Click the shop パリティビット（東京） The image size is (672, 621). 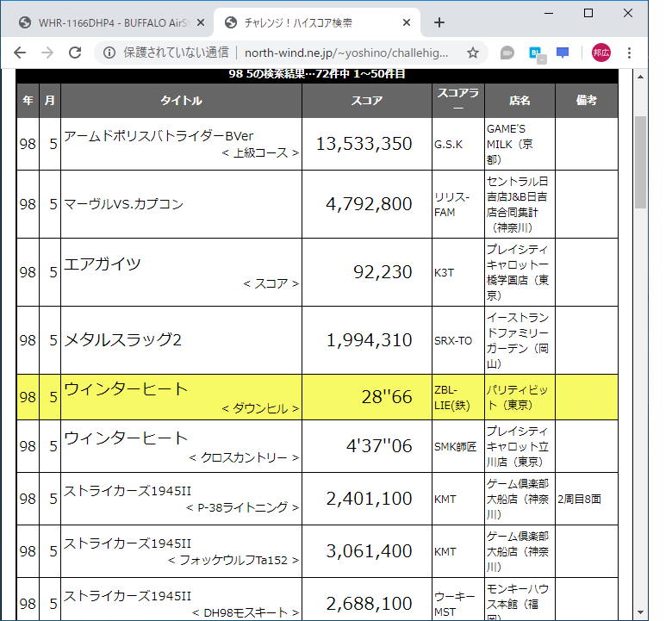(517, 397)
